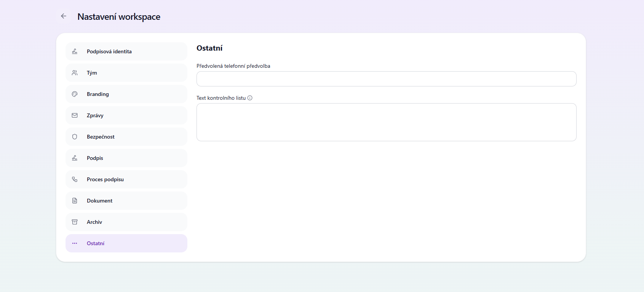Click the three-dots icon beside Ostatní
The height and width of the screenshot is (292, 644).
(75, 243)
